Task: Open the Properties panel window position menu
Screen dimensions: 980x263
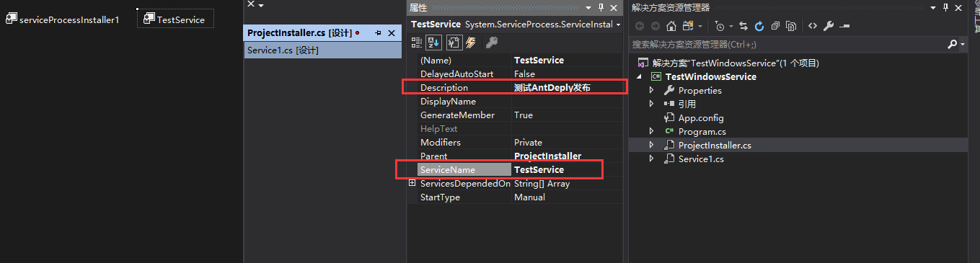Action: coord(588,7)
